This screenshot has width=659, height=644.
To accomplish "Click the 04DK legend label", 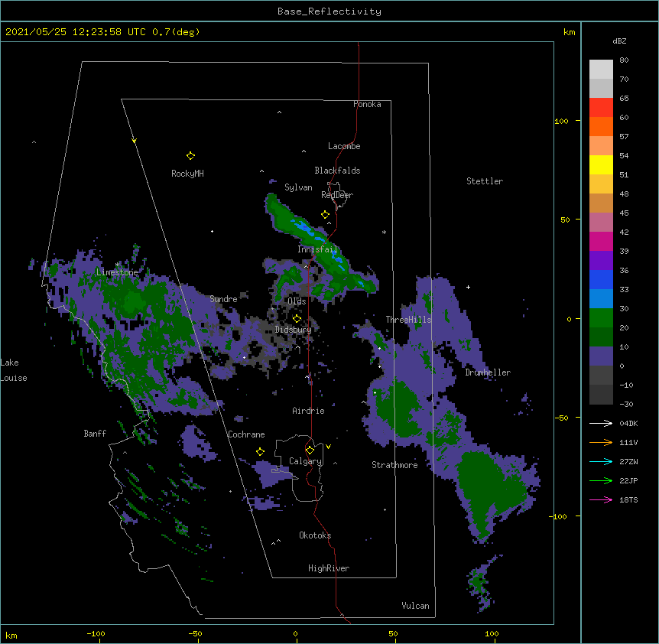I will point(628,423).
